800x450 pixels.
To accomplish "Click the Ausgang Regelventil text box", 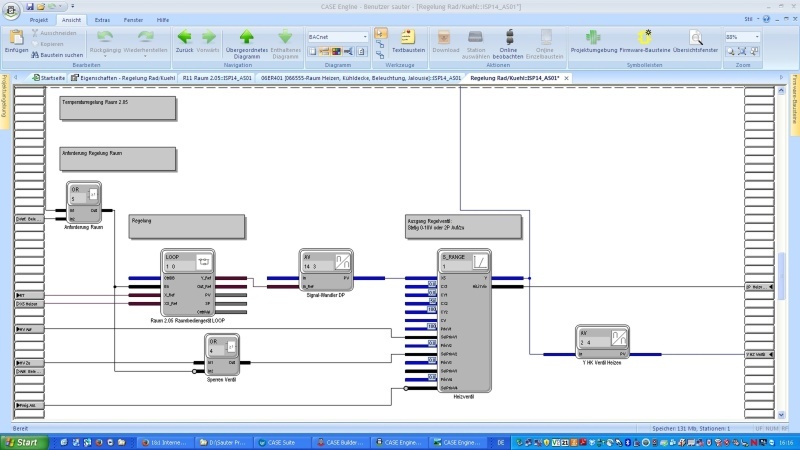I will 463,226.
